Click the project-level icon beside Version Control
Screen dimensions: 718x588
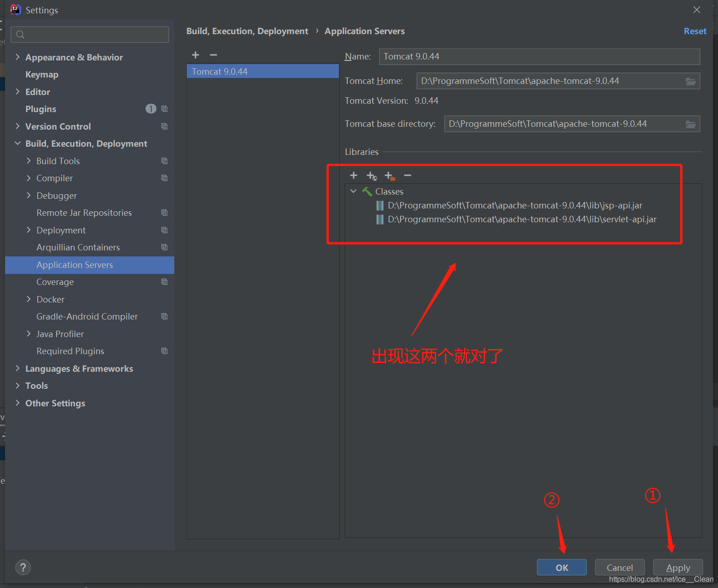(165, 126)
